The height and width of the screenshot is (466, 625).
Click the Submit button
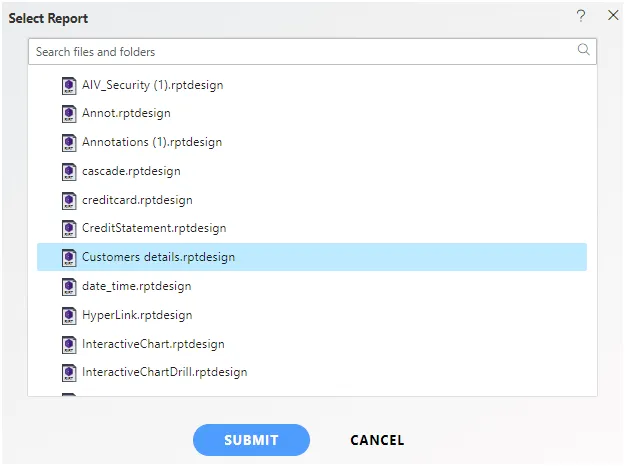point(251,440)
